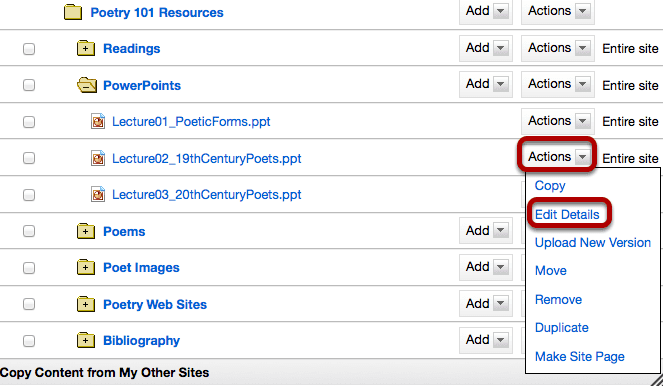Click the Poetry 101 Resources folder icon
This screenshot has width=663, height=386.
pos(73,12)
